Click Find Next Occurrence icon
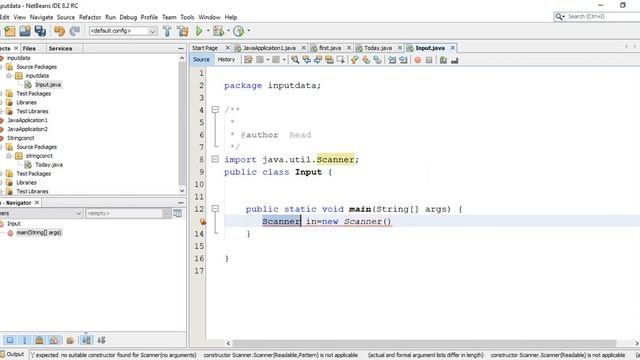This screenshot has width=640, height=360. (x=318, y=60)
